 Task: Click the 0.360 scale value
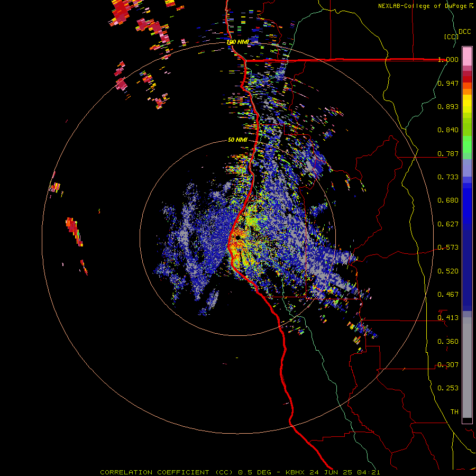[x=448, y=342]
